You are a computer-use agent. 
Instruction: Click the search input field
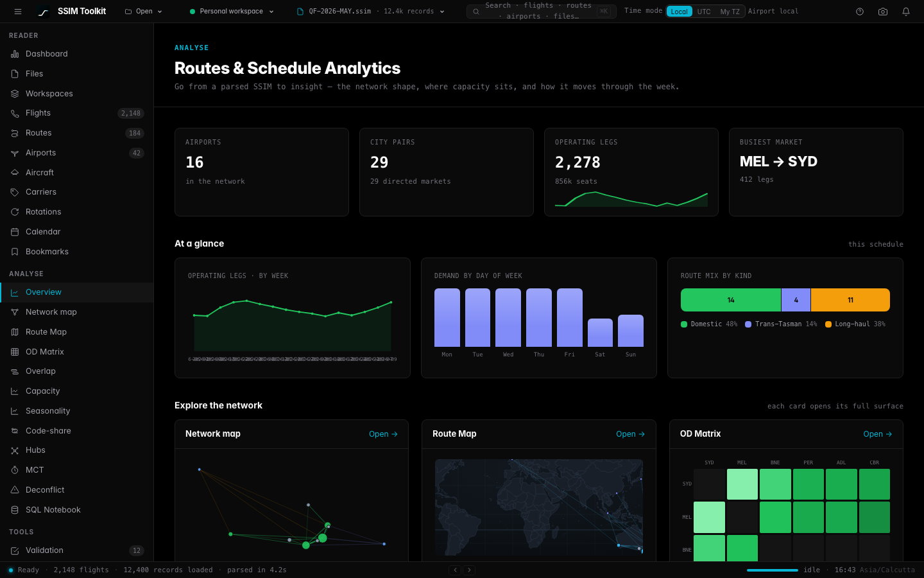pyautogui.click(x=542, y=12)
